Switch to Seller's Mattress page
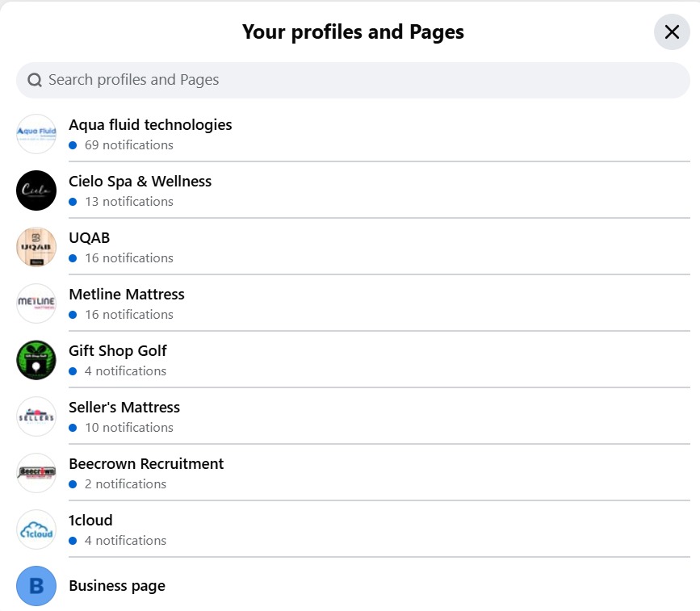 coord(124,408)
